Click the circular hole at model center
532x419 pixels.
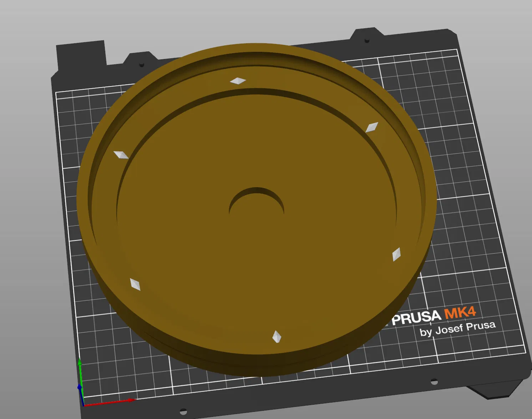[x=257, y=202]
